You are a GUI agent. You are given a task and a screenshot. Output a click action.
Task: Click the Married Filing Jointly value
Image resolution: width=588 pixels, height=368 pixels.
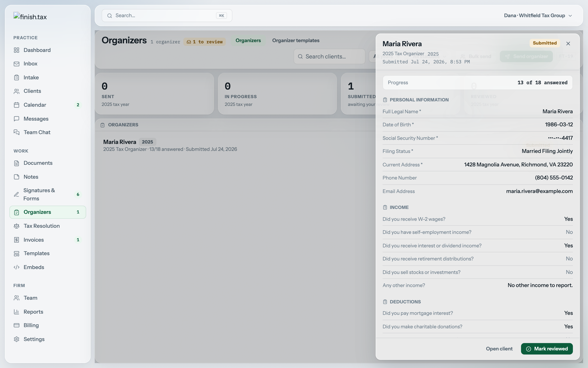[x=547, y=151]
